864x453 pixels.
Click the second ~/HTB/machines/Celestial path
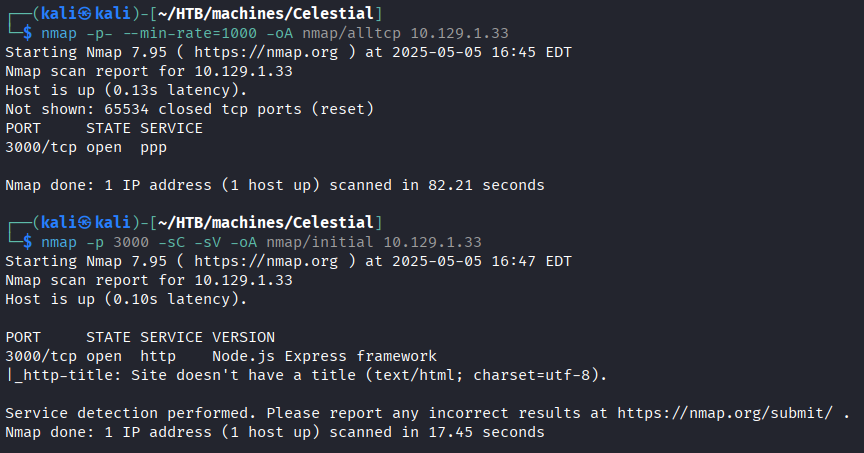tap(266, 222)
